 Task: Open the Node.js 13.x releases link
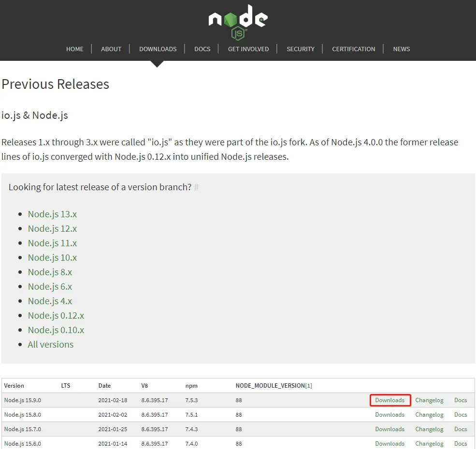click(x=53, y=214)
